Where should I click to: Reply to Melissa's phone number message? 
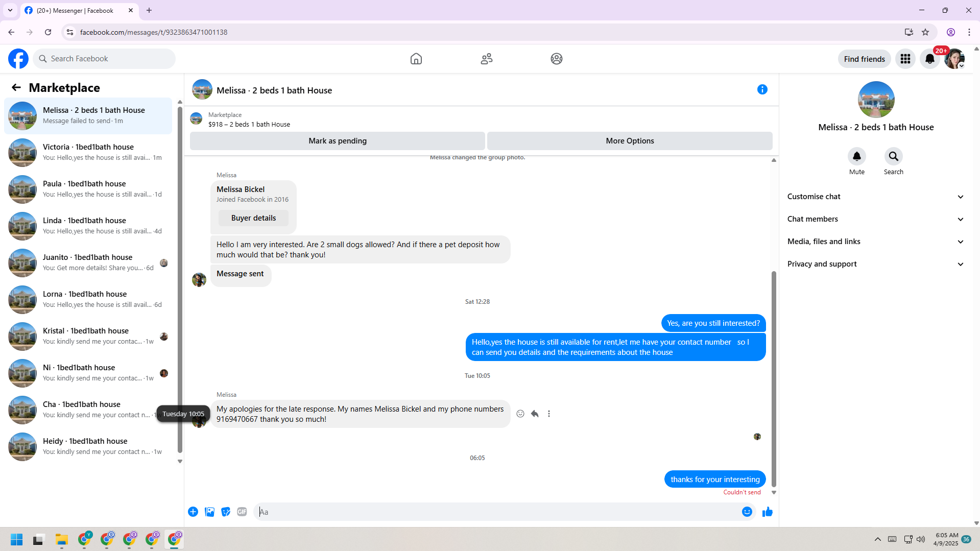535,414
